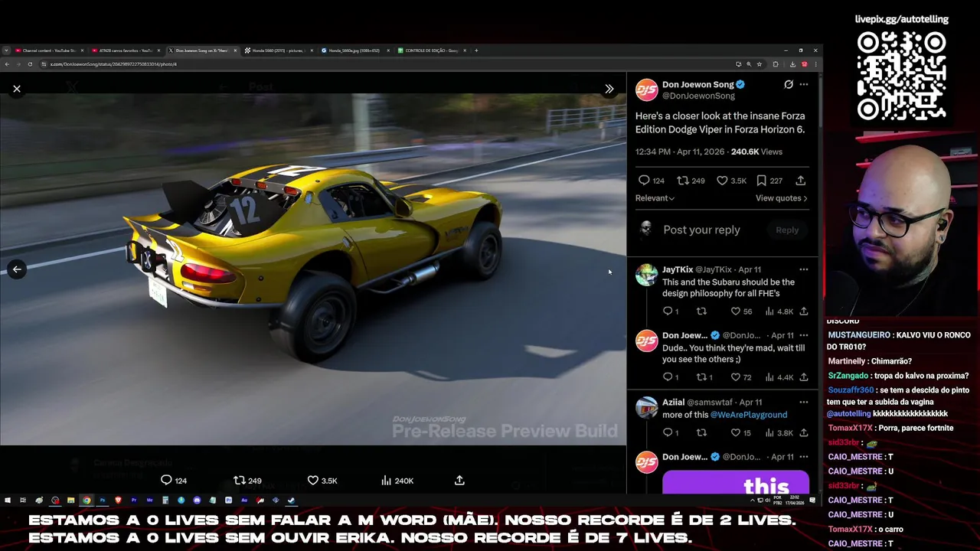Open a new browser tab with plus icon
The height and width of the screenshot is (551, 980).
coord(476,51)
